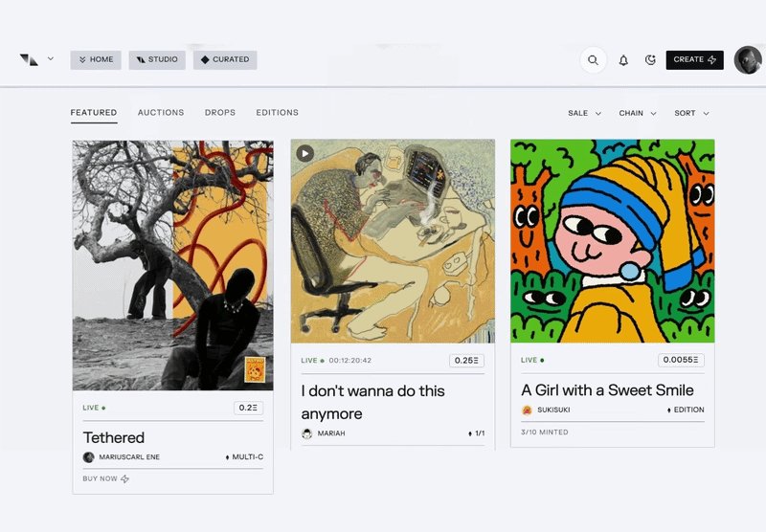
Task: Click the 0.0055 ETH price tag
Action: pyautogui.click(x=681, y=360)
